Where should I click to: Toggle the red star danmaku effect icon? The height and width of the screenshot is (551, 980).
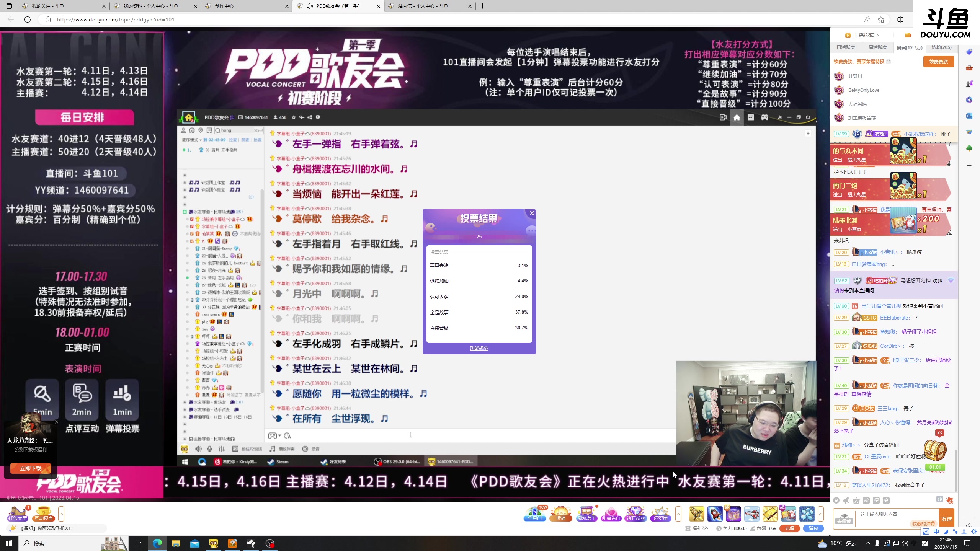click(950, 500)
